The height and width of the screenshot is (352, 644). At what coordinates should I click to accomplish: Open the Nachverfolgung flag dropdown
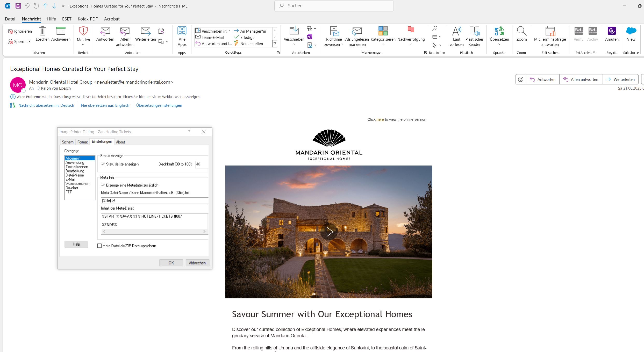pyautogui.click(x=411, y=45)
